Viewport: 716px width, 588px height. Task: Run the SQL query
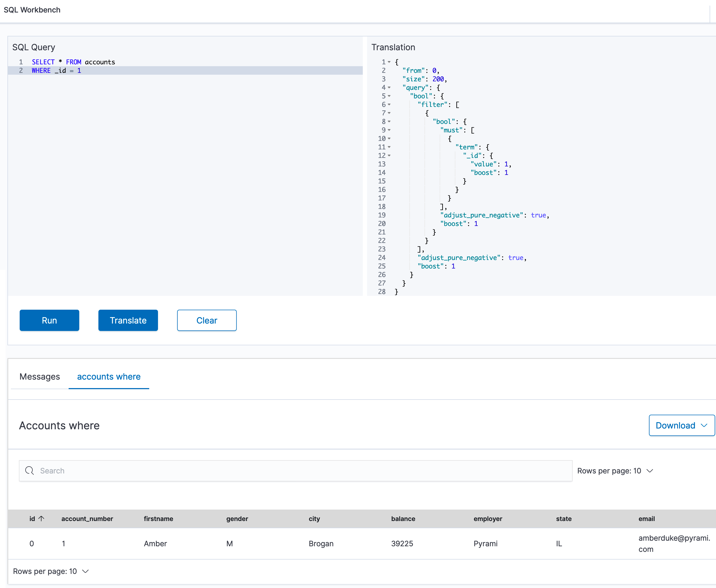click(49, 320)
